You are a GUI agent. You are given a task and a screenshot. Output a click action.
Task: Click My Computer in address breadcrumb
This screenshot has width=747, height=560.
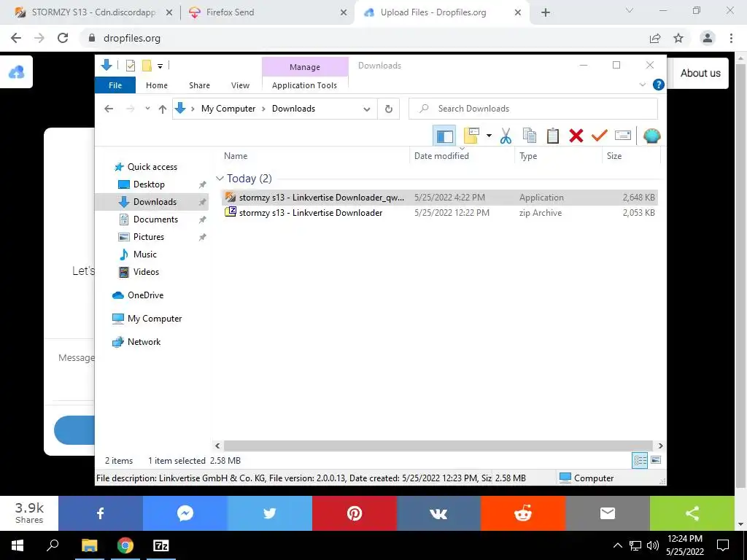coord(228,109)
